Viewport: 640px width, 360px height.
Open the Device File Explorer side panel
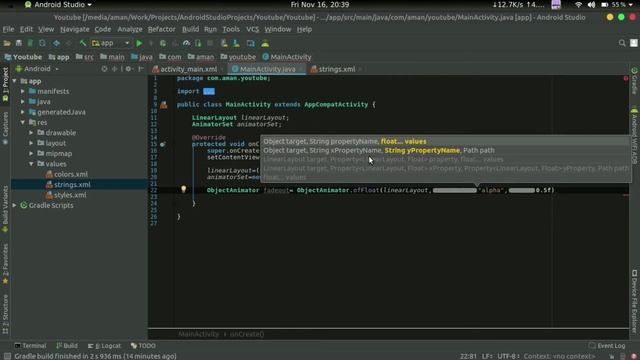tap(634, 301)
